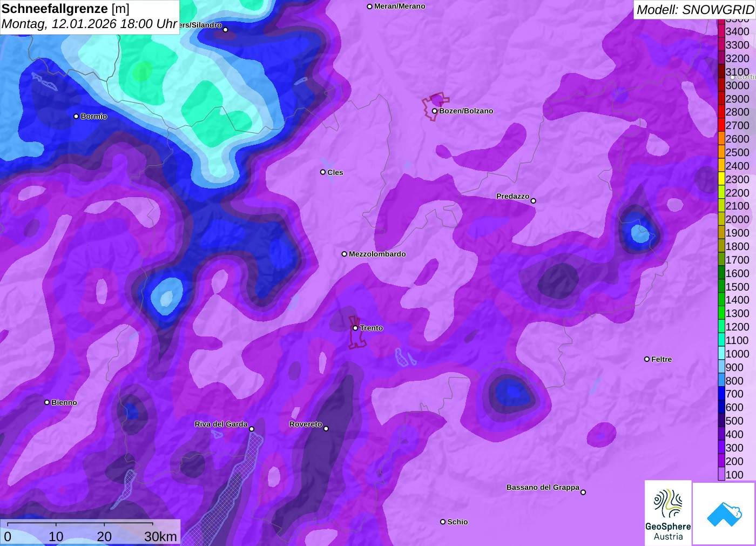
Task: Click the Schio location marker
Action: click(443, 522)
